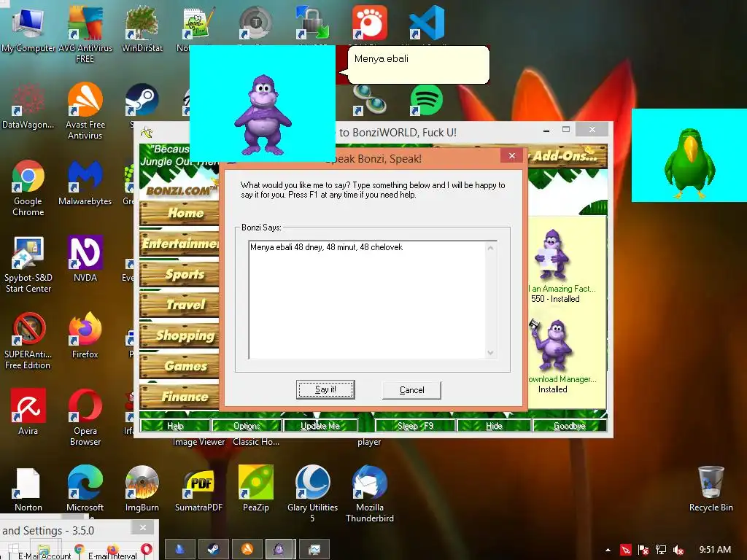Click the 9:51 AM taskbar clock
Image resolution: width=747 pixels, height=560 pixels.
(715, 550)
